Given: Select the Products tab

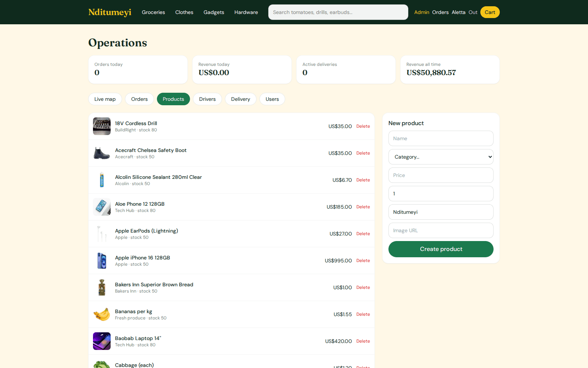Looking at the screenshot, I should tap(173, 99).
